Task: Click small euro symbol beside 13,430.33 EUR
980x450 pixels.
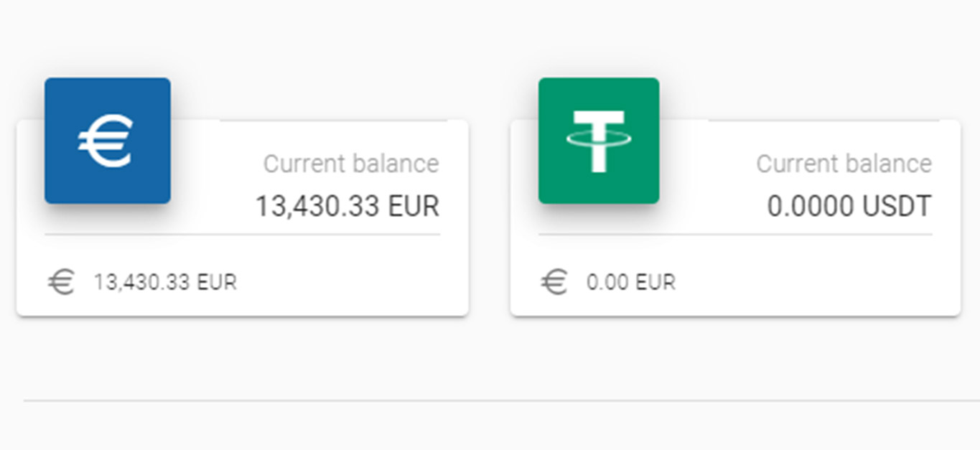Action: [x=61, y=282]
